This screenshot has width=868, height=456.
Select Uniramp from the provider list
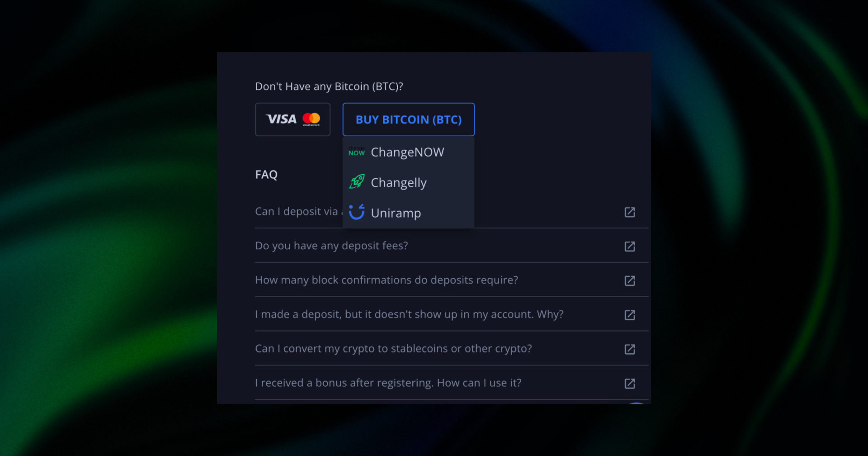396,213
